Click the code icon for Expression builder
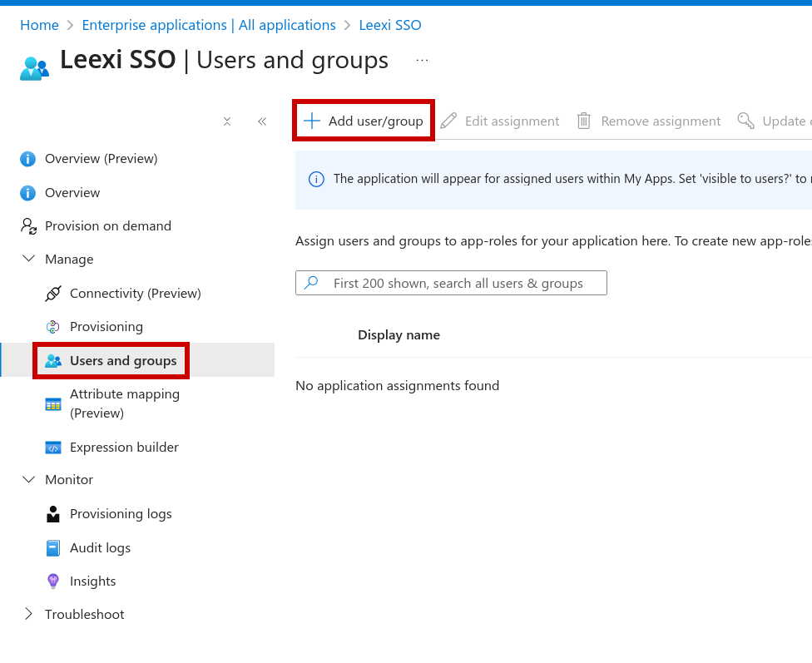This screenshot has width=812, height=663. [x=52, y=447]
